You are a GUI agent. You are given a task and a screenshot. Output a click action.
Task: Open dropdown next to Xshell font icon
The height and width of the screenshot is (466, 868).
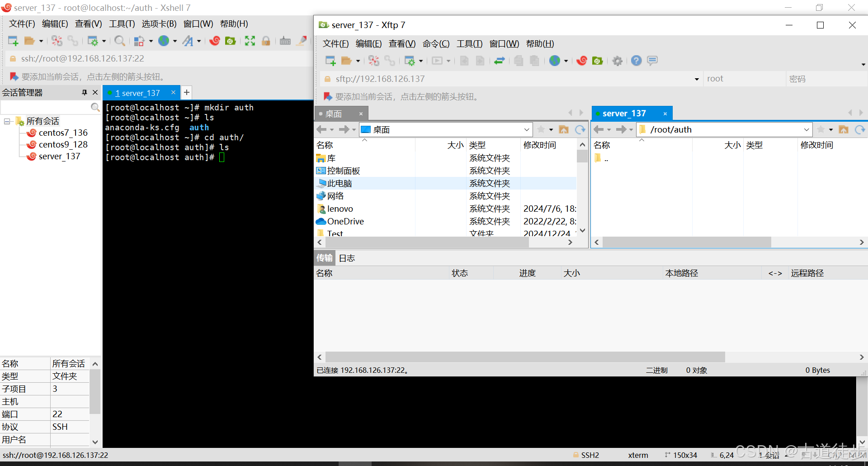[199, 41]
